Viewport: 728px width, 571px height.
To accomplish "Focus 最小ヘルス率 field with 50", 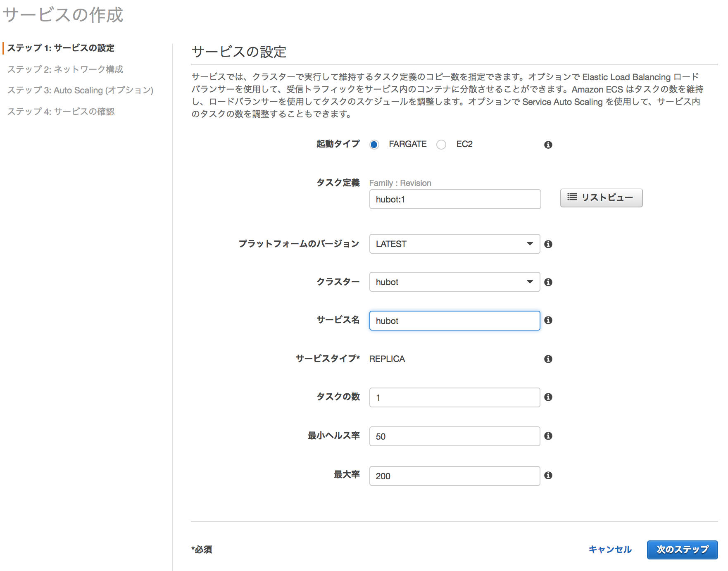I will pyautogui.click(x=454, y=436).
